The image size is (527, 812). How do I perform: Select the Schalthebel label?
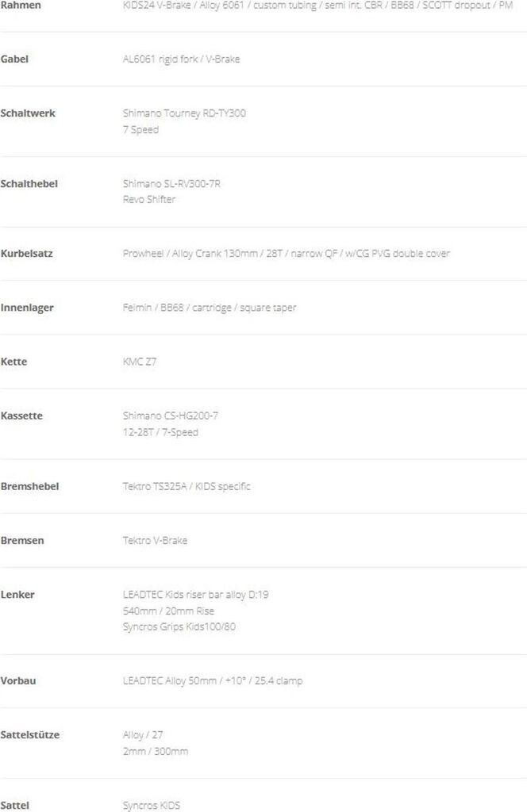coord(29,184)
